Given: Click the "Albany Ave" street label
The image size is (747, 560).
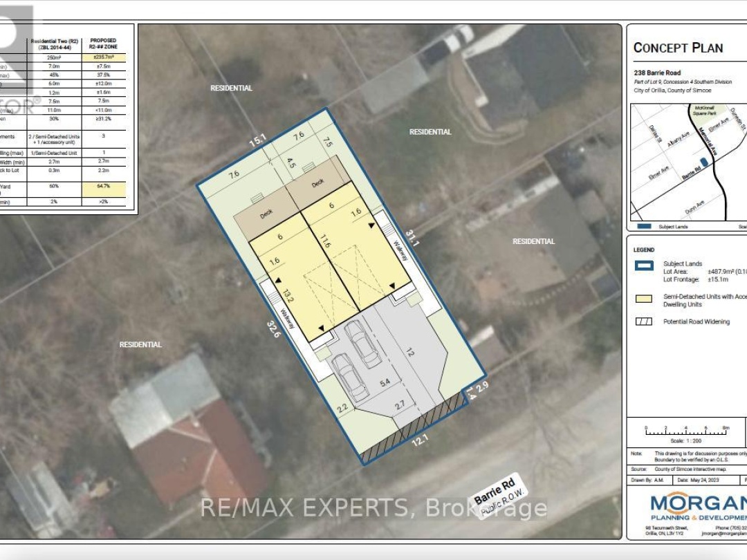Looking at the screenshot, I should 679,139.
